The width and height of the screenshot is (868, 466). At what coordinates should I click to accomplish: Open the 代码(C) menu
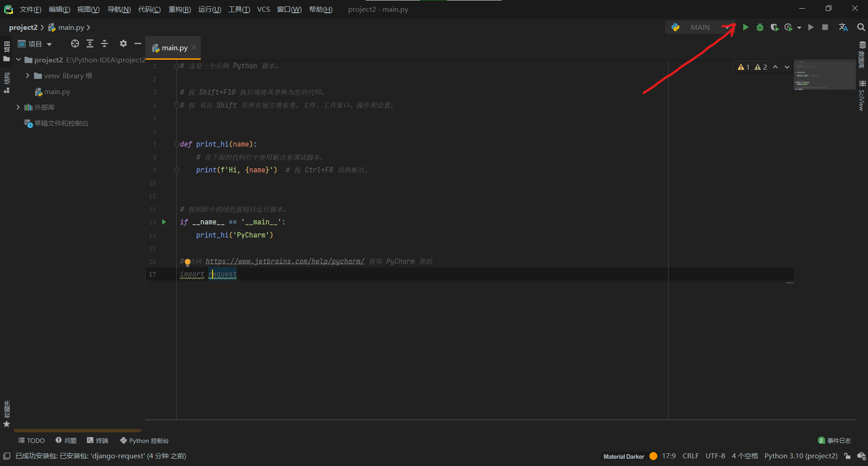(x=149, y=10)
